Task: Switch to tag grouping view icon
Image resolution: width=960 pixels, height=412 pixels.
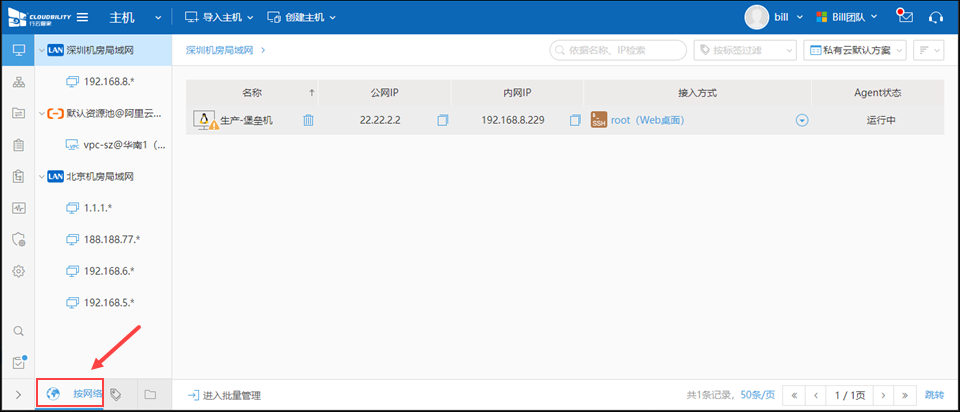Action: tap(116, 395)
